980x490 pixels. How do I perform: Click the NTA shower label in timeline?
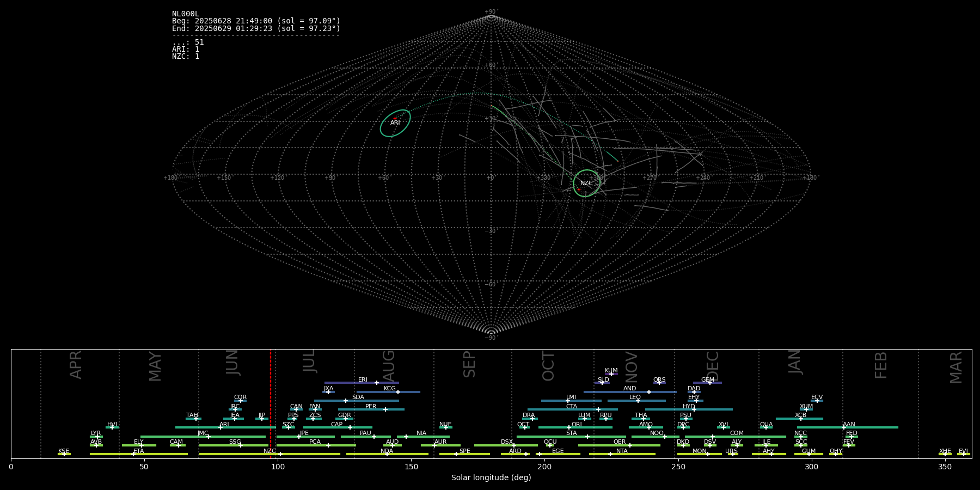(x=622, y=451)
